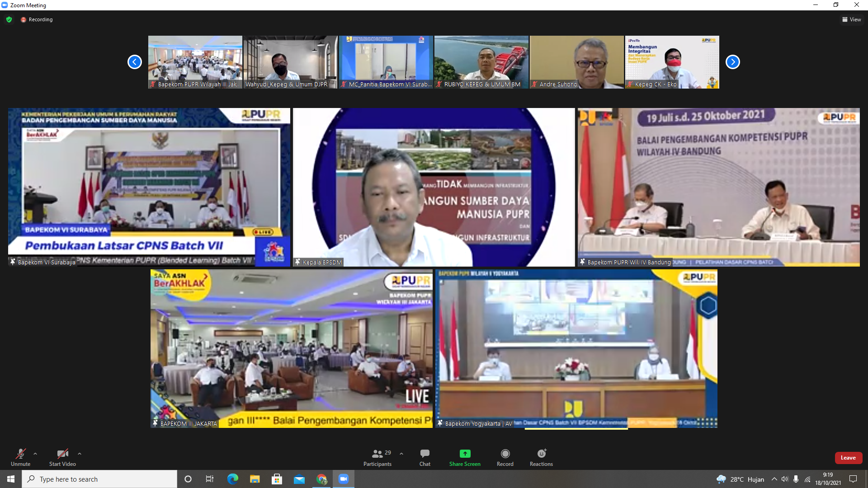Select Andre Suhono video thumbnail
Image resolution: width=868 pixels, height=488 pixels.
pyautogui.click(x=577, y=62)
